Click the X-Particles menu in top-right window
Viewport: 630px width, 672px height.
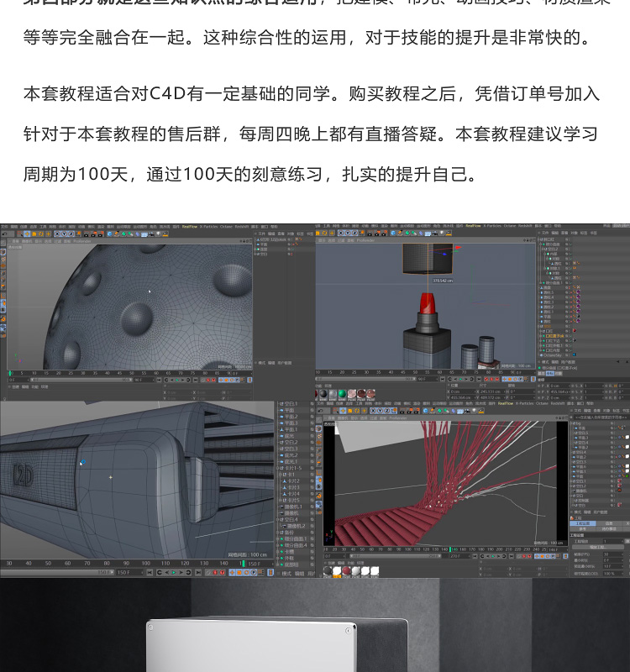(492, 226)
